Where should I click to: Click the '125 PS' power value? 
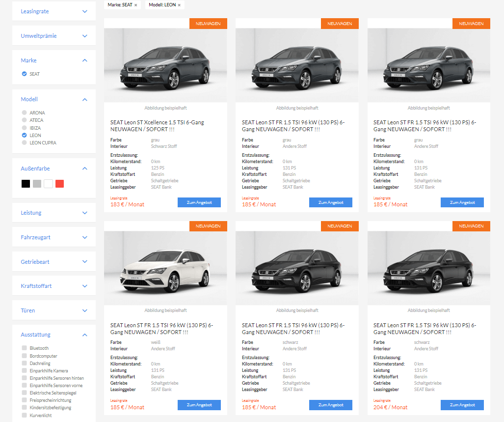tap(158, 168)
